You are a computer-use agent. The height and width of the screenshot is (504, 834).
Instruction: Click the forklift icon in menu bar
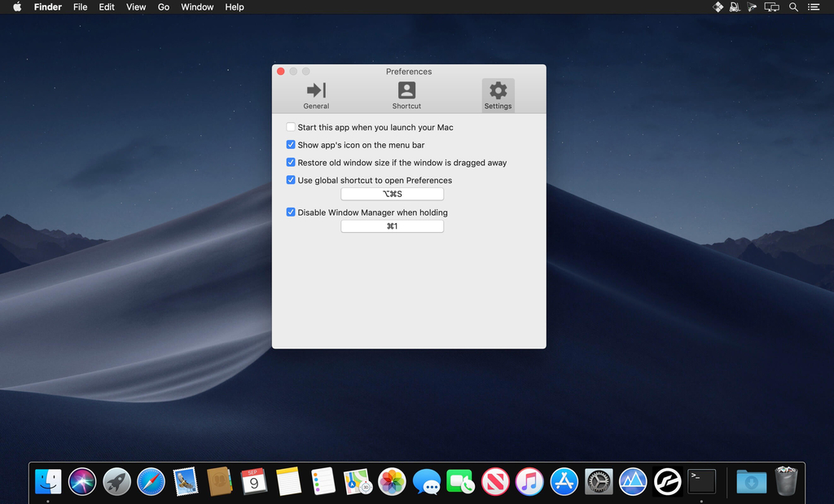coord(735,7)
